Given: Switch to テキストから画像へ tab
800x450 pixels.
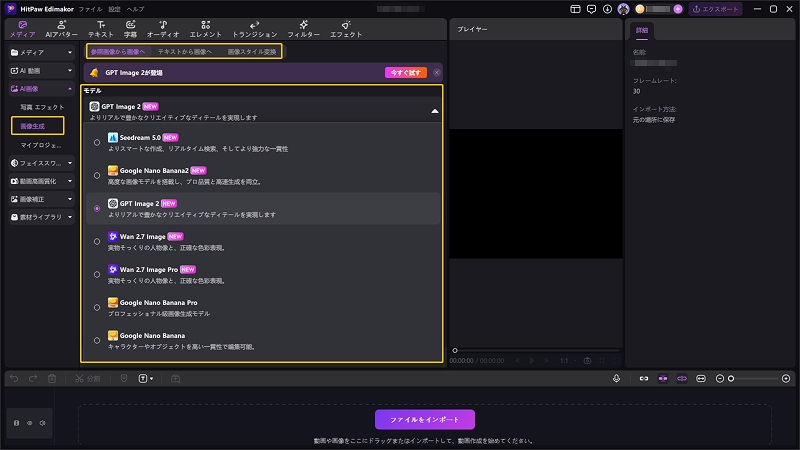Looking at the screenshot, I should pos(184,52).
